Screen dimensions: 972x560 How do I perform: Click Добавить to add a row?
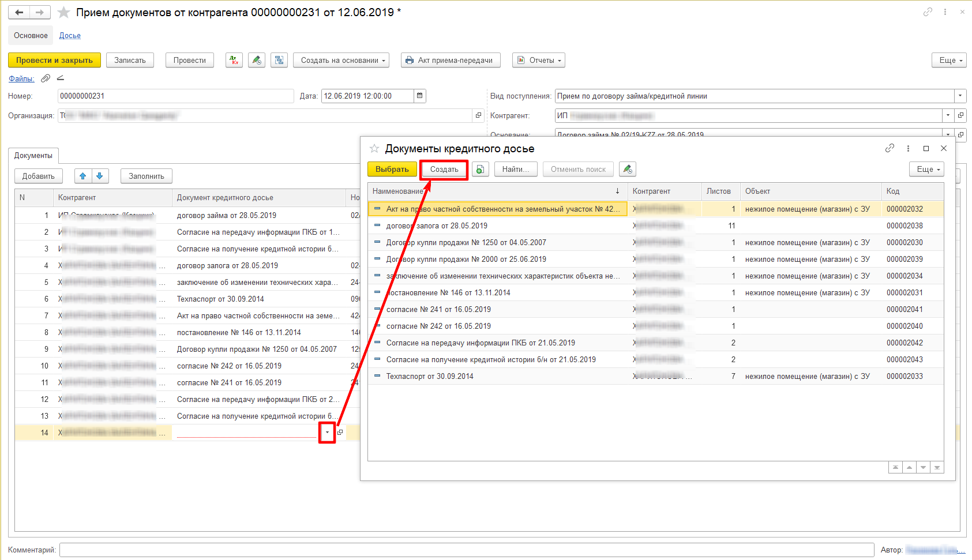[39, 176]
